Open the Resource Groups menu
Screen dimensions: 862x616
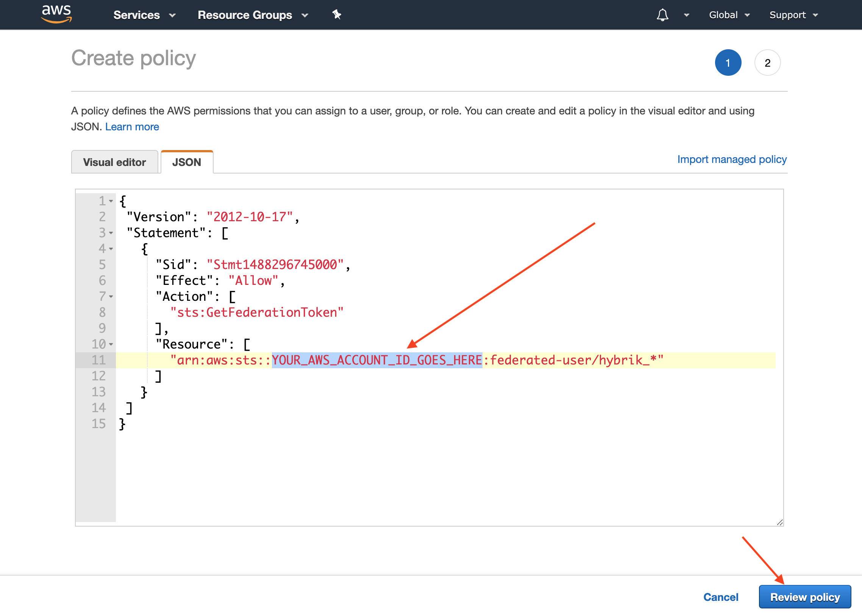click(x=253, y=15)
